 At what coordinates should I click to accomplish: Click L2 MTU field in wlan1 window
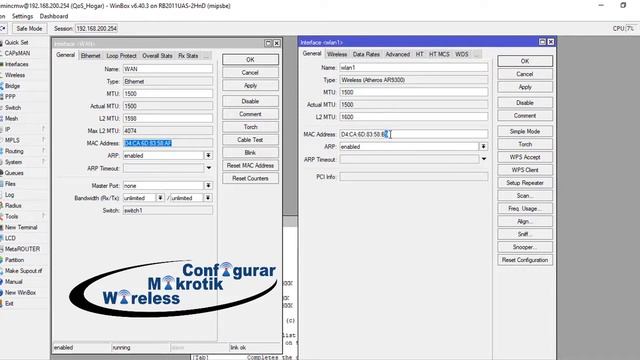(x=413, y=117)
